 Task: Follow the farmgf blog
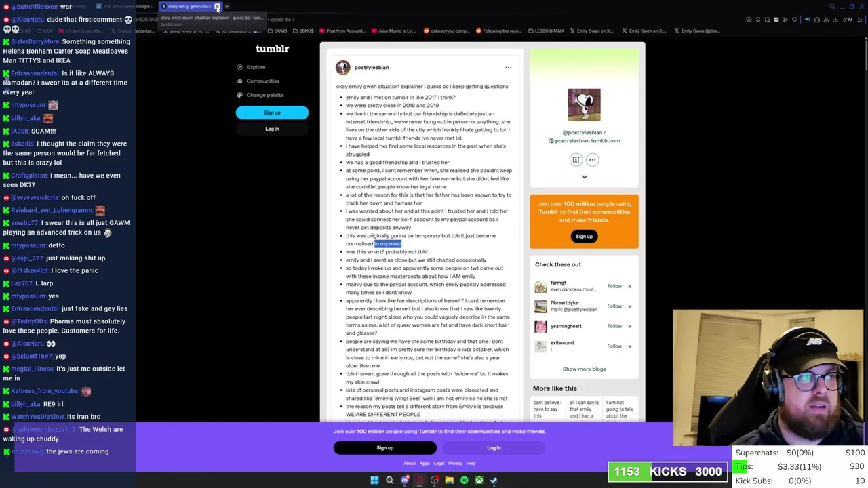click(x=614, y=286)
